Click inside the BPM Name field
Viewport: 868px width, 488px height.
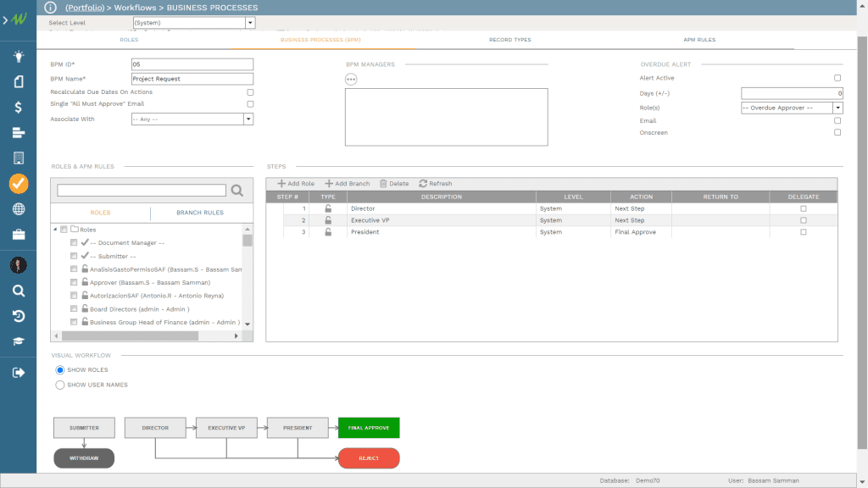click(192, 79)
